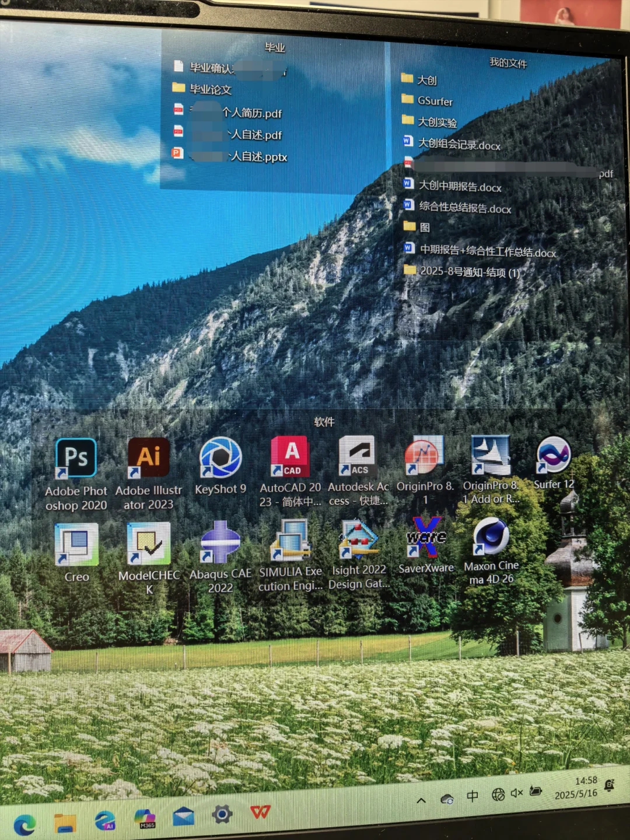Open the M365 app in taskbar

point(144,818)
